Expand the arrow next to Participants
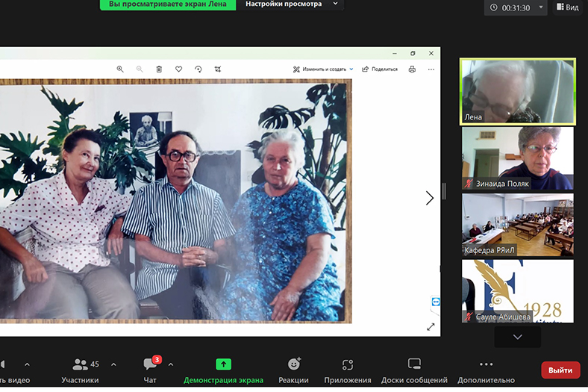The width and height of the screenshot is (588, 392). (x=113, y=364)
